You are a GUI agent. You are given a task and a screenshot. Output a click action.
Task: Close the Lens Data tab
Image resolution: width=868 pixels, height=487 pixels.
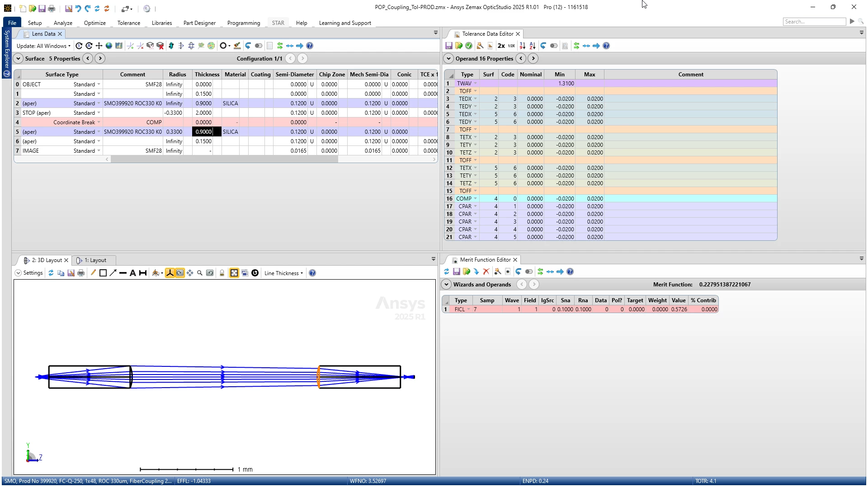coord(60,34)
